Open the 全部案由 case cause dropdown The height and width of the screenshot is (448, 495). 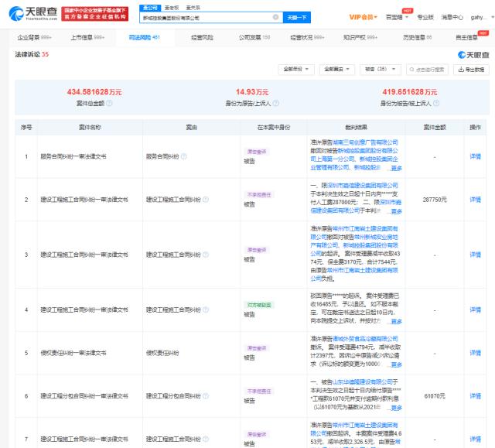click(338, 70)
